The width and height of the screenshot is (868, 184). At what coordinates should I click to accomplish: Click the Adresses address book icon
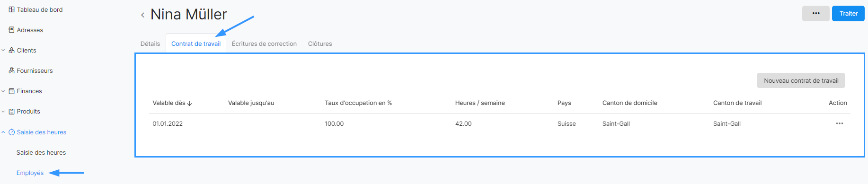tap(11, 30)
